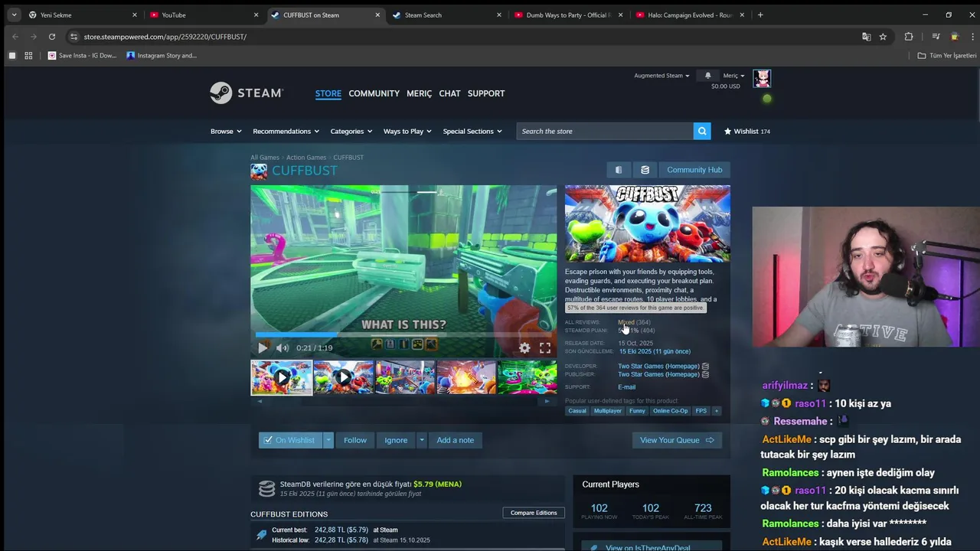The height and width of the screenshot is (551, 980).
Task: Open the Recommendations dropdown
Action: click(x=286, y=131)
